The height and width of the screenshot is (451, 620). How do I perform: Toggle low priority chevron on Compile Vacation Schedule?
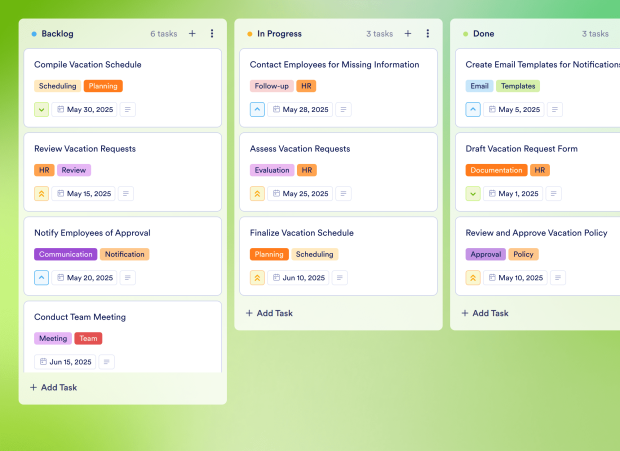[x=41, y=109]
